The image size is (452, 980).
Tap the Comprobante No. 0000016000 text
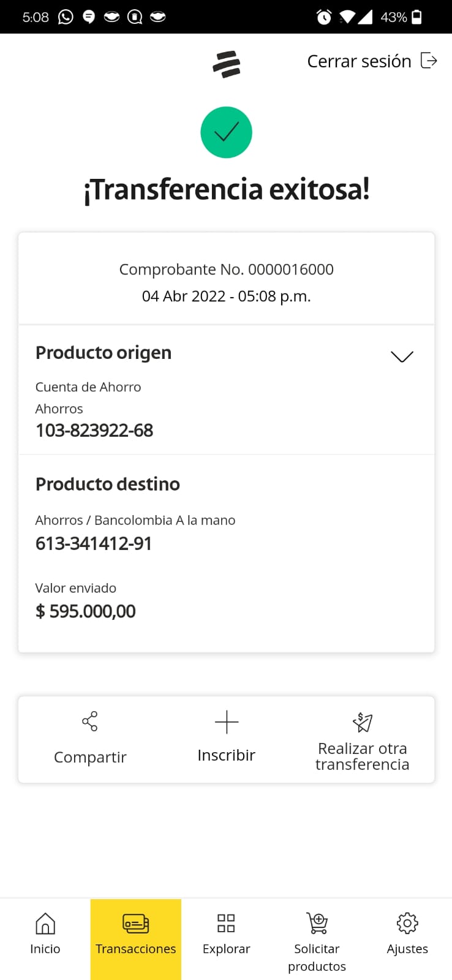pos(226,269)
